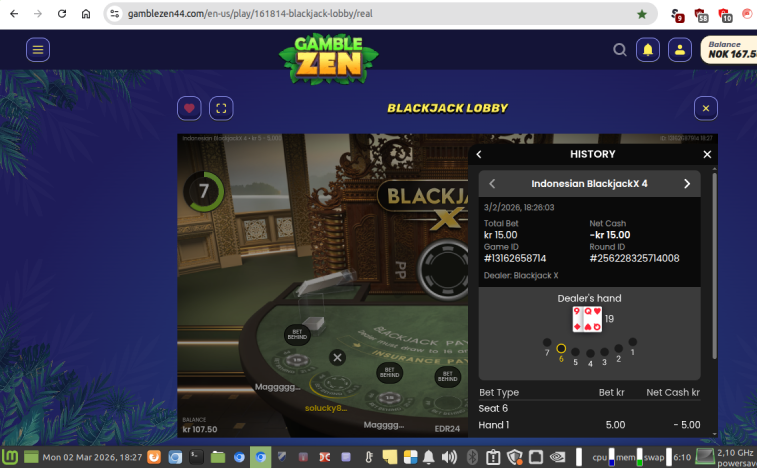This screenshot has height=469, width=757.
Task: Click the leftmost Bet Behind chip
Action: [x=297, y=334]
